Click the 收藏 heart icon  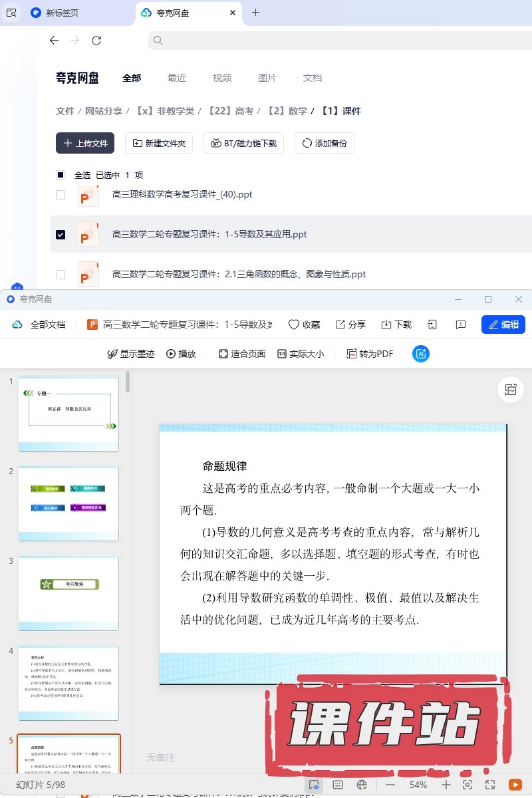[304, 325]
